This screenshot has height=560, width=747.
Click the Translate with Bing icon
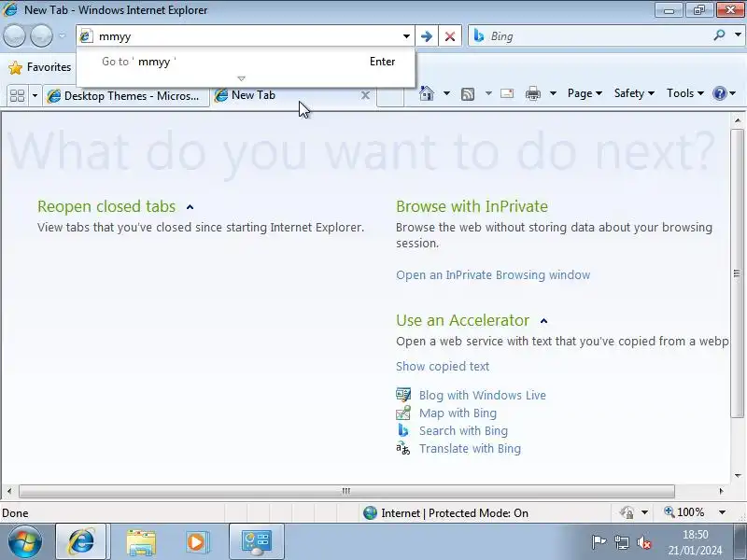[403, 448]
